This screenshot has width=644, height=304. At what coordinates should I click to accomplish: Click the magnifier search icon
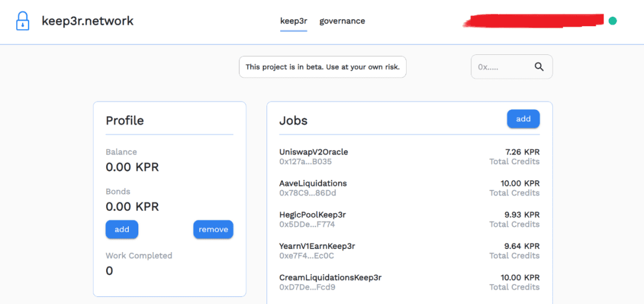[539, 67]
